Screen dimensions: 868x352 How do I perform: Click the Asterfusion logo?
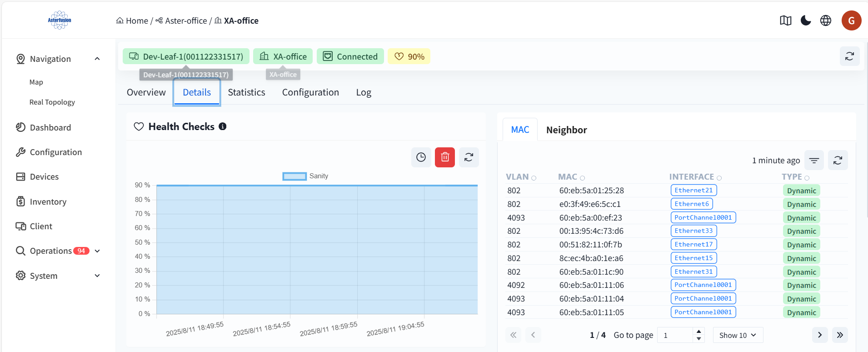coord(60,20)
